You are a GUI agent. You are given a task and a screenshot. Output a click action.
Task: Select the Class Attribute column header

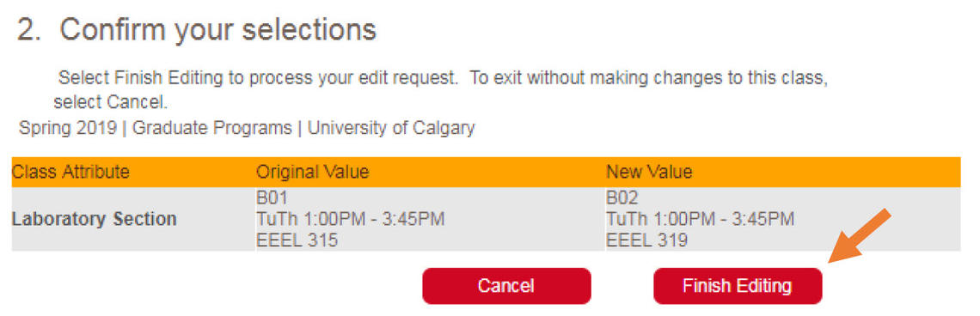(70, 172)
